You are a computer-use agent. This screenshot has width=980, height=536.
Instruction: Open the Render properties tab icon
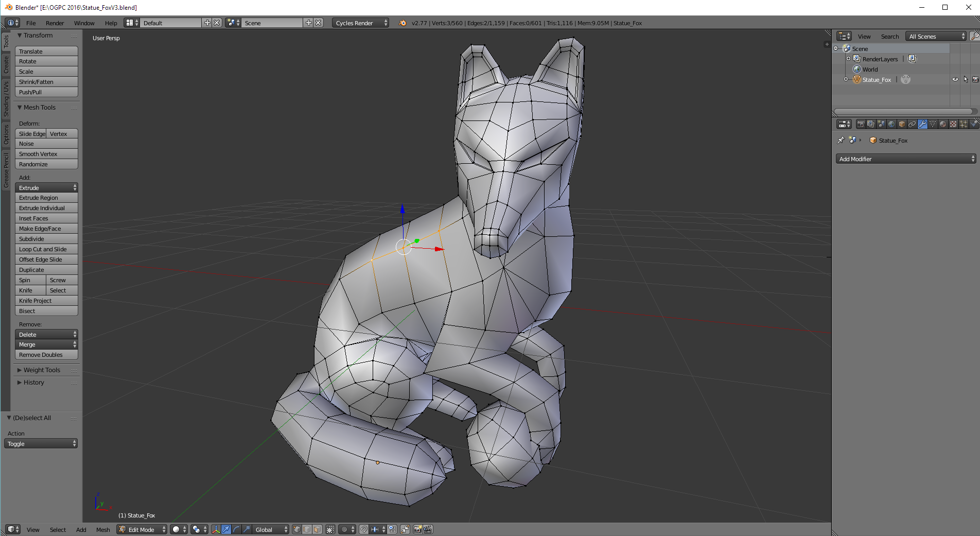861,124
